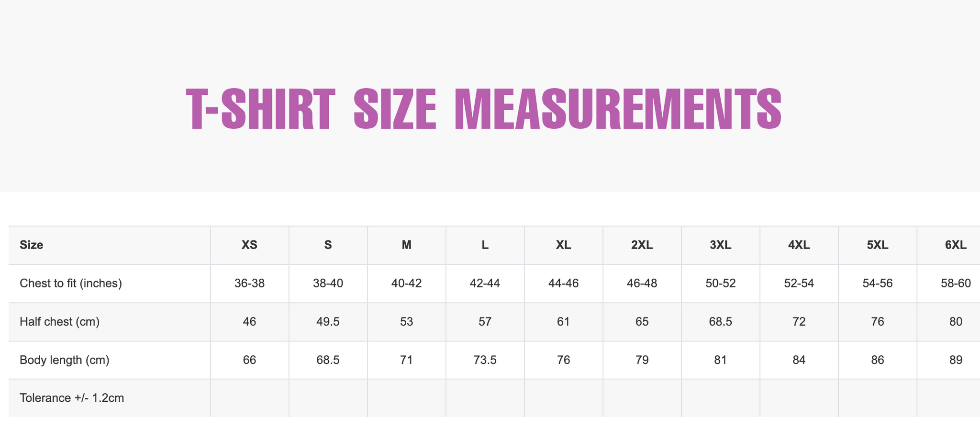The width and height of the screenshot is (980, 443).
Task: Click the XS column header
Action: 249,245
